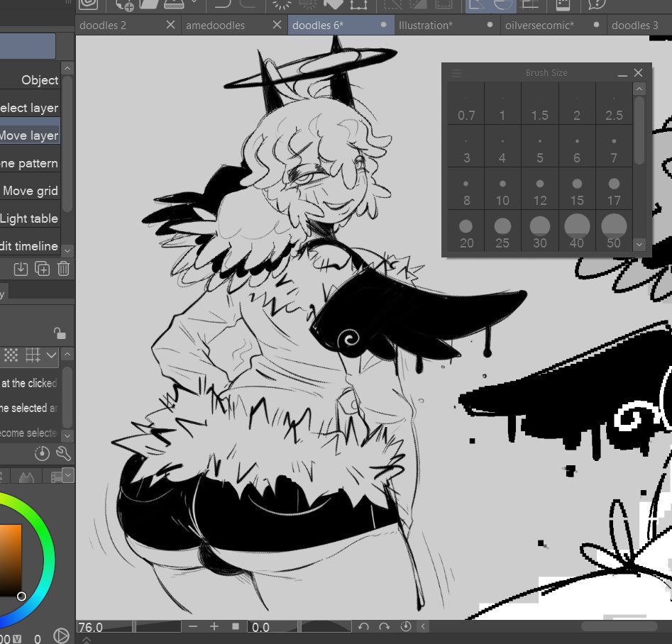Click Tool Property scroll down arrow

pyautogui.click(x=67, y=435)
